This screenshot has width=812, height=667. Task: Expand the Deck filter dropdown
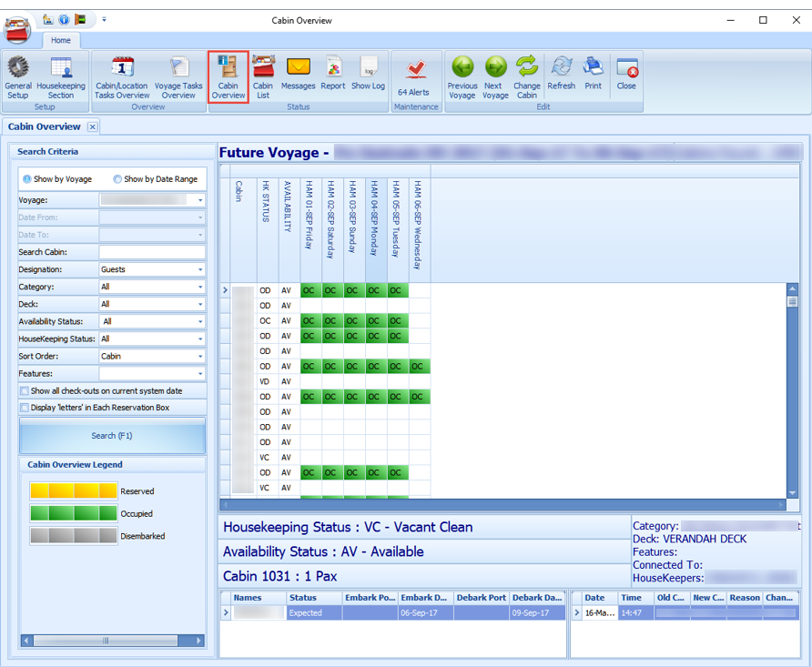pyautogui.click(x=202, y=304)
